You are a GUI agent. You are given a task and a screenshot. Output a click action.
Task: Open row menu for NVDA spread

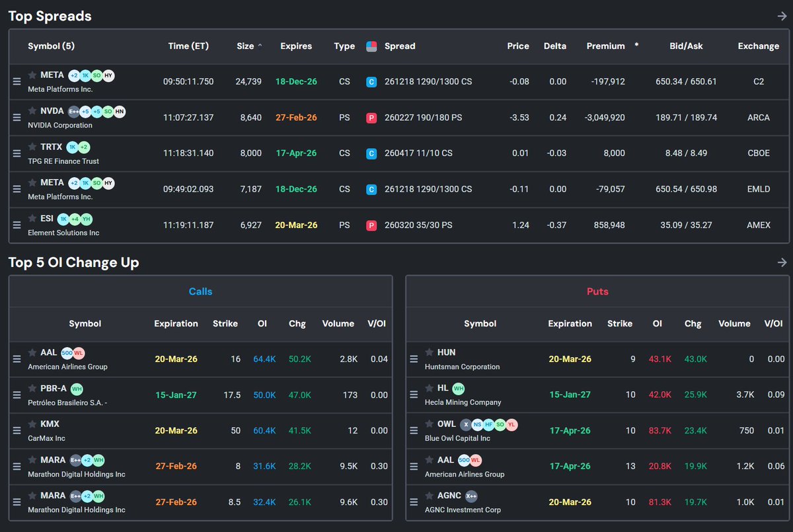click(17, 118)
